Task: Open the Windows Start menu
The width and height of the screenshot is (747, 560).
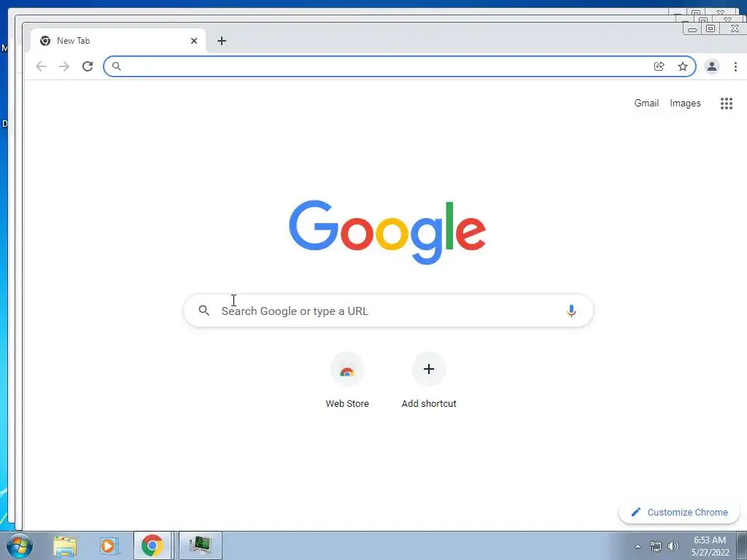Action: 20,545
